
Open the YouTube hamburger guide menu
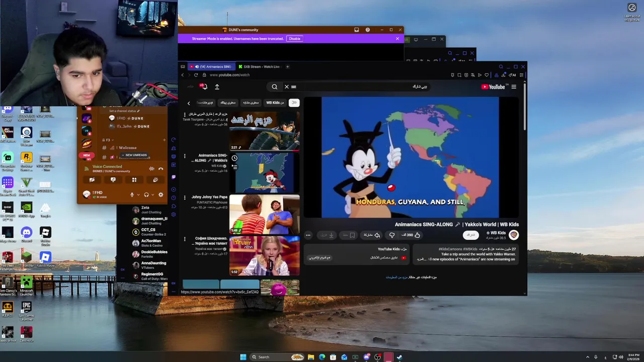pyautogui.click(x=514, y=86)
